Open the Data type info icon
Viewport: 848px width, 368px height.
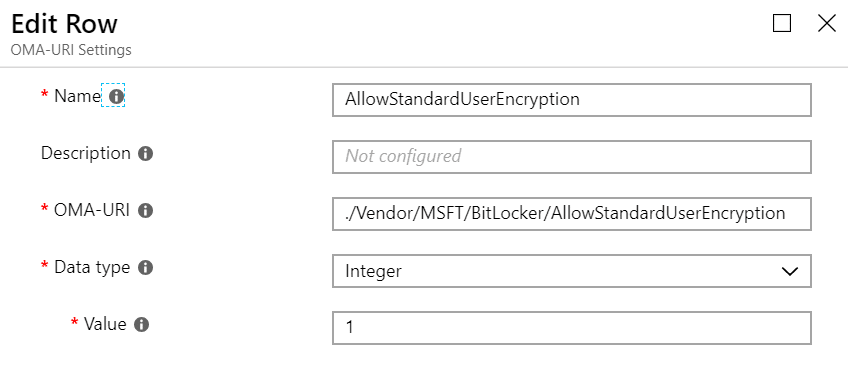point(145,267)
